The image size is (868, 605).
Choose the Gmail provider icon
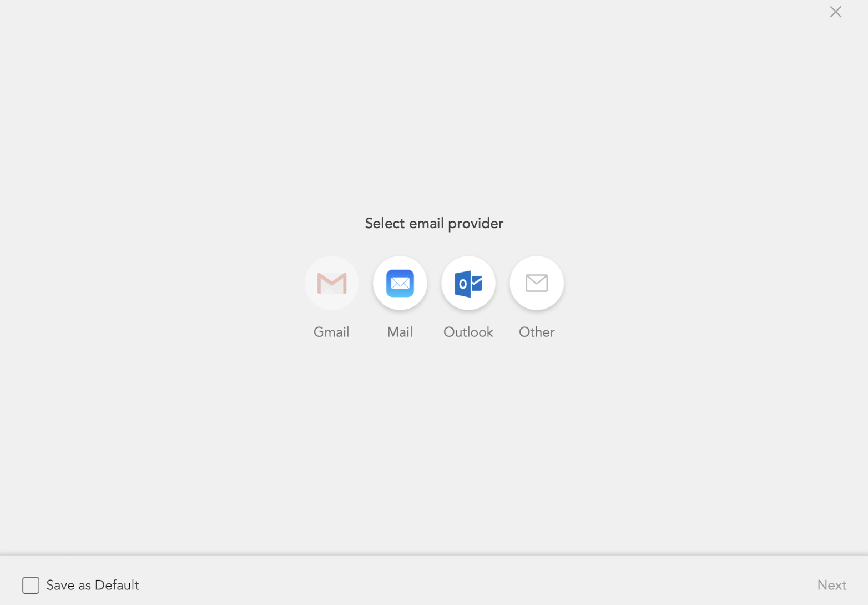[x=331, y=283]
